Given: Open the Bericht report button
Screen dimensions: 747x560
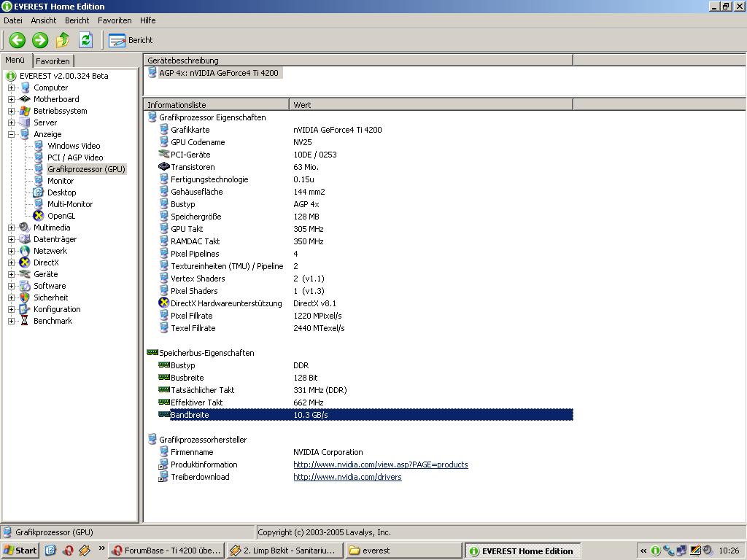Looking at the screenshot, I should tap(131, 41).
